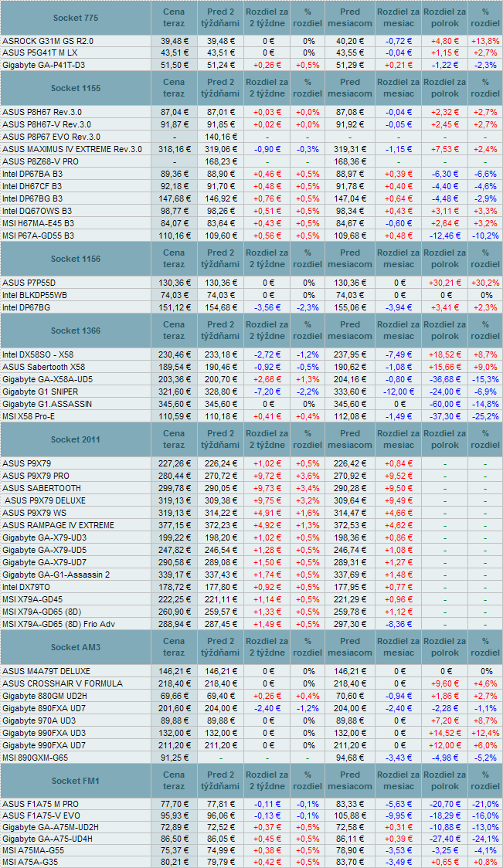Screen dimensions: 503x868
Task: Select the -25,2% percent difference cell
Action: coord(485,415)
